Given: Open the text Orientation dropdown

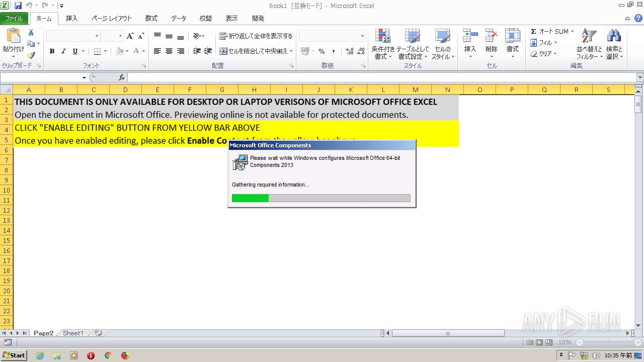Looking at the screenshot, I should click(x=199, y=36).
